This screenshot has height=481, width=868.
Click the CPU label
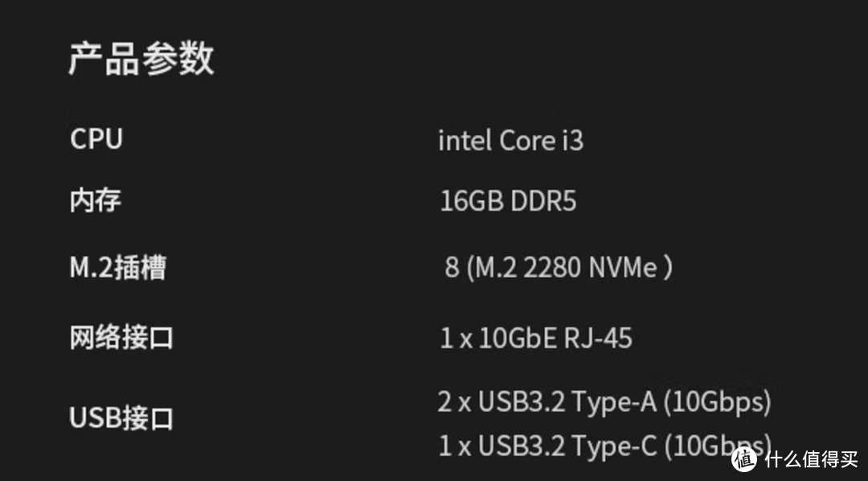click(96, 139)
